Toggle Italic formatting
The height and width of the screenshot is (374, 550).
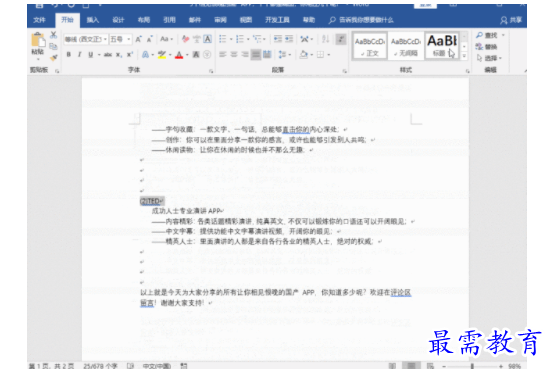coord(80,55)
